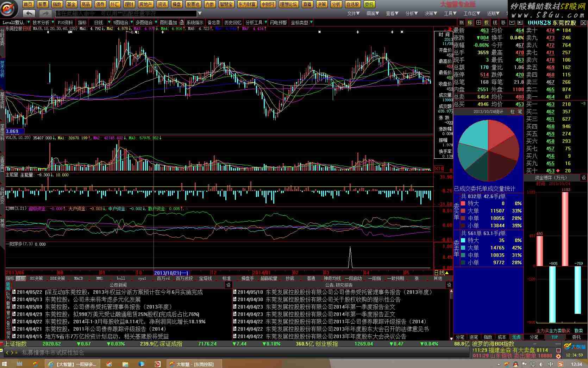The width and height of the screenshot is (588, 368).
Task: Click the round Dazhihui logo button
Action: pos(9,8)
